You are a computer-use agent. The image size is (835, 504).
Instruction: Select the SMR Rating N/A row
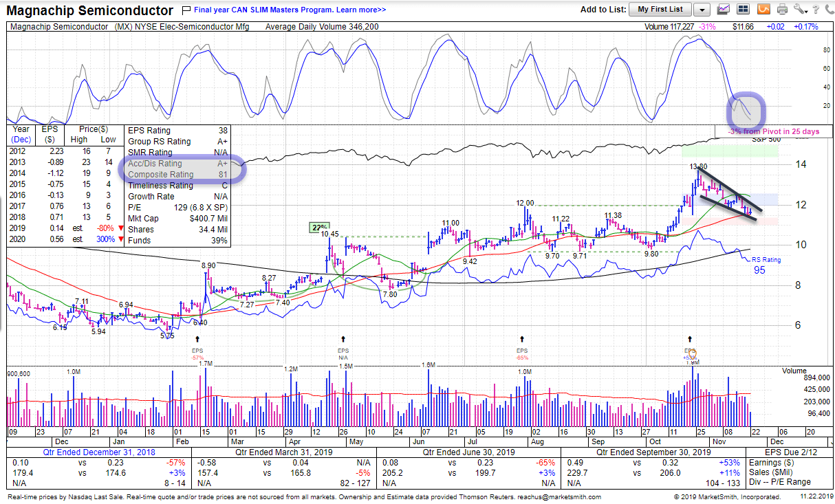point(177,153)
